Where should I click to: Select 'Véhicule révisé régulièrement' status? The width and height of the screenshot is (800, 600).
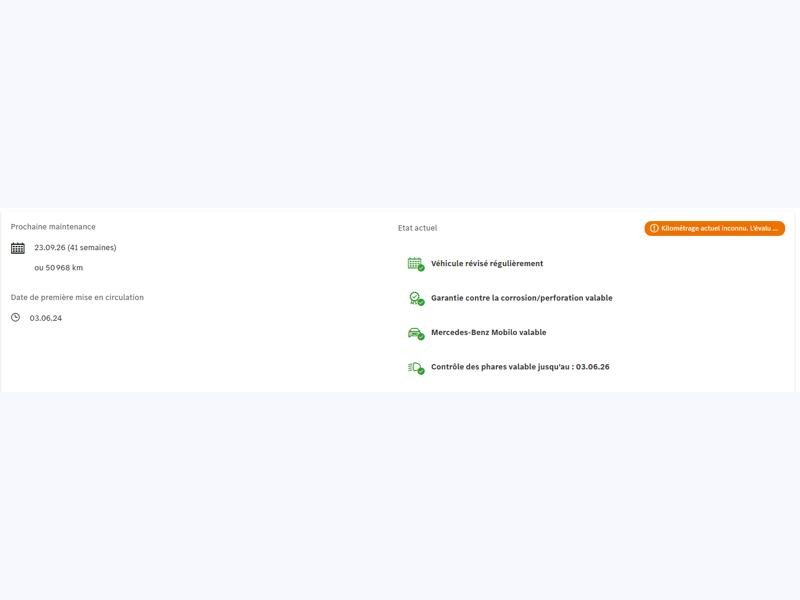[x=487, y=264]
